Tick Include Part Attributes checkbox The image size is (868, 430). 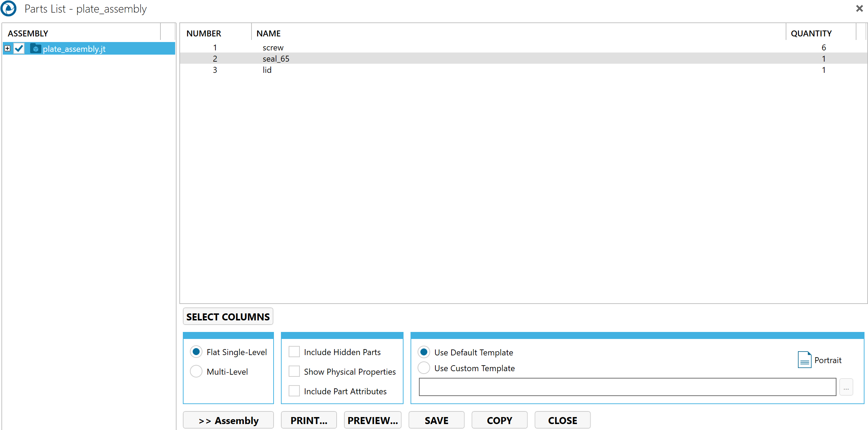(x=294, y=391)
